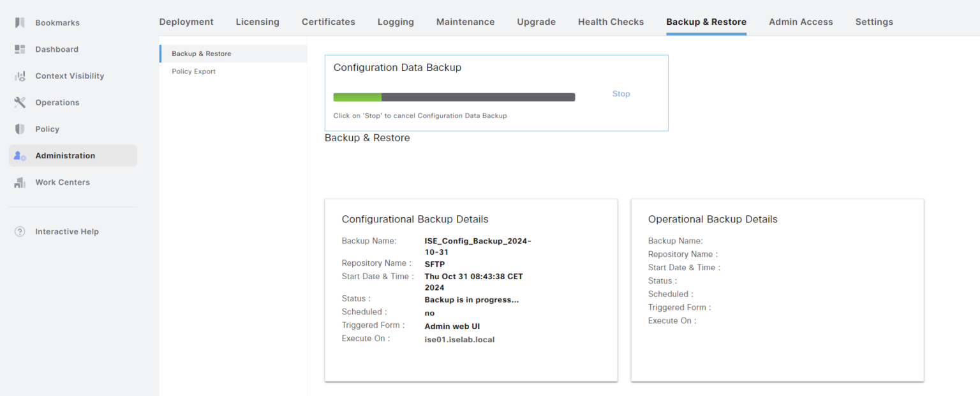Select Backup & Restore submenu item
Image resolution: width=980 pixels, height=396 pixels.
pos(201,54)
